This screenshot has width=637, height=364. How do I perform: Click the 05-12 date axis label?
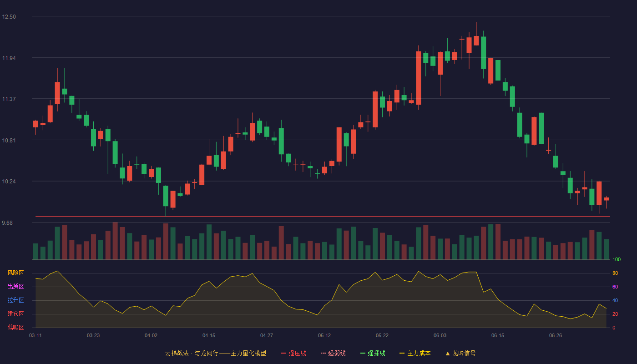point(324,335)
